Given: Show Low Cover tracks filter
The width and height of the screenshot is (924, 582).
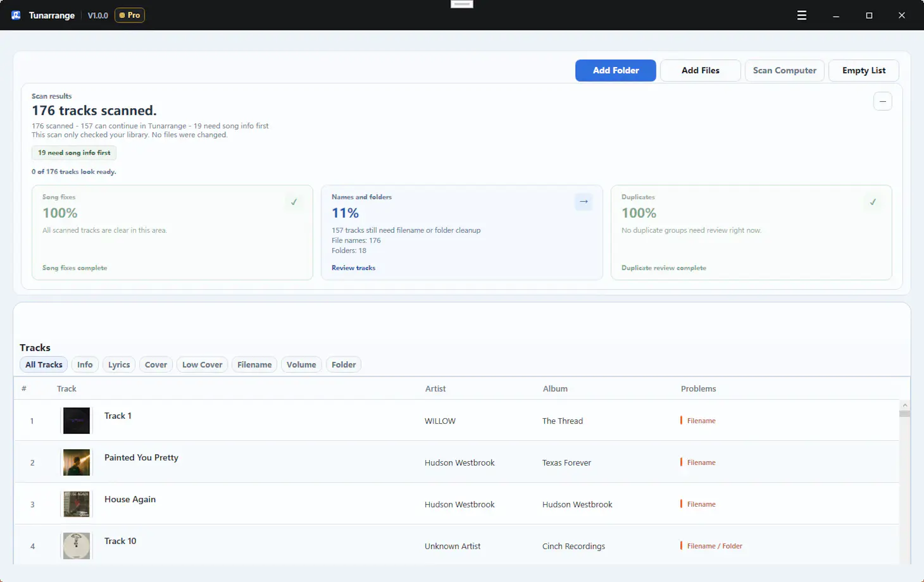Looking at the screenshot, I should pyautogui.click(x=202, y=364).
